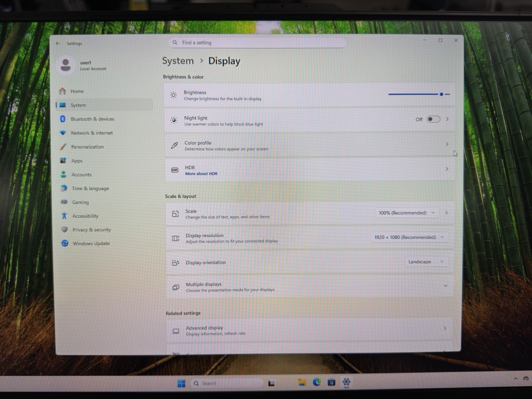Click the Gaming controller icon
Image resolution: width=532 pixels, height=399 pixels.
point(64,202)
